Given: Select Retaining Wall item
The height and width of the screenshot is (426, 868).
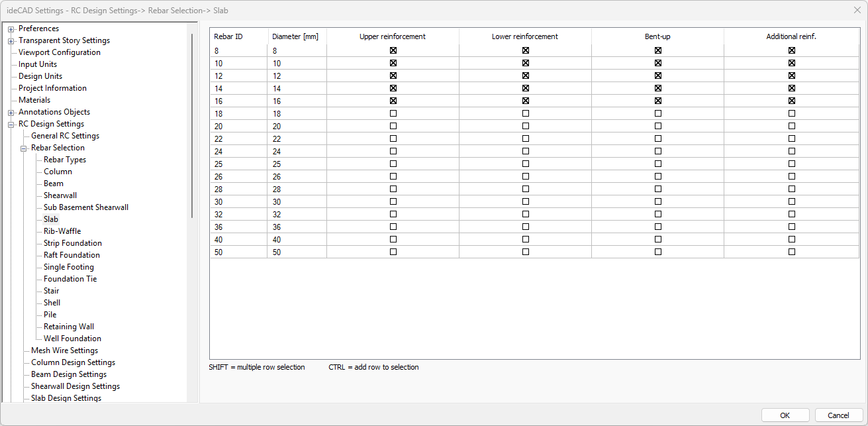Looking at the screenshot, I should coord(69,327).
